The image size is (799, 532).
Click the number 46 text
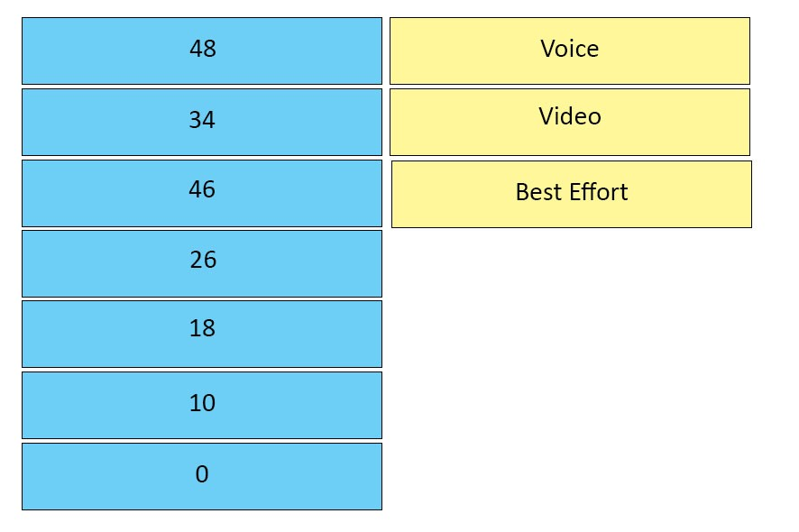(x=202, y=189)
